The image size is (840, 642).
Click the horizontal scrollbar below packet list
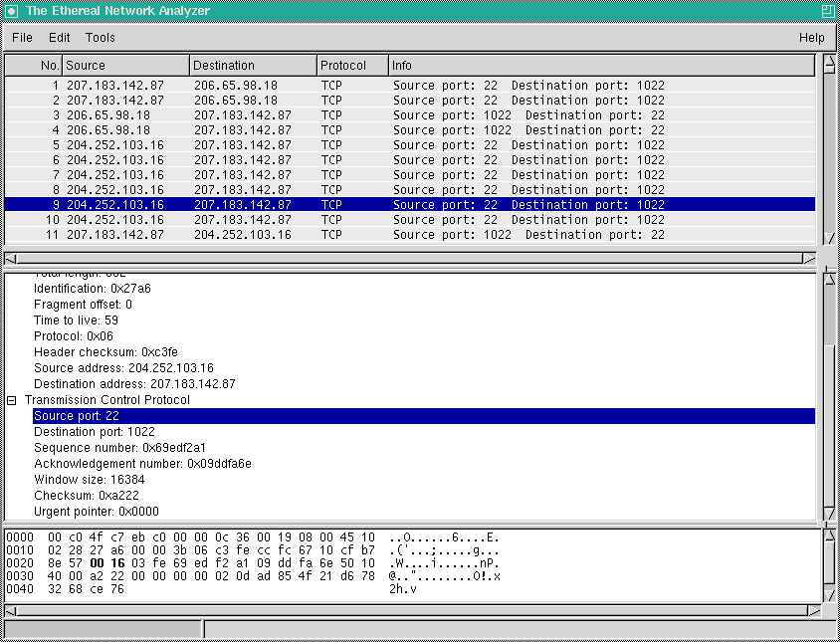click(398, 257)
